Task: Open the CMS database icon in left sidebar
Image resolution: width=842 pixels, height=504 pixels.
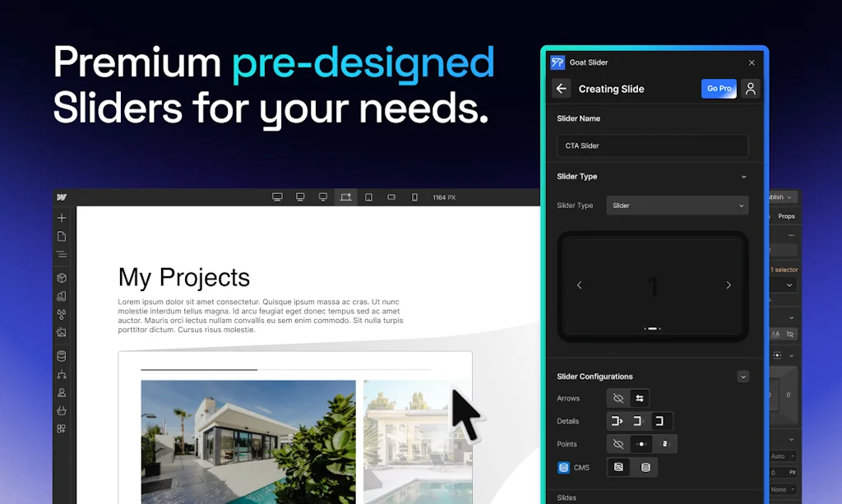Action: pyautogui.click(x=62, y=356)
